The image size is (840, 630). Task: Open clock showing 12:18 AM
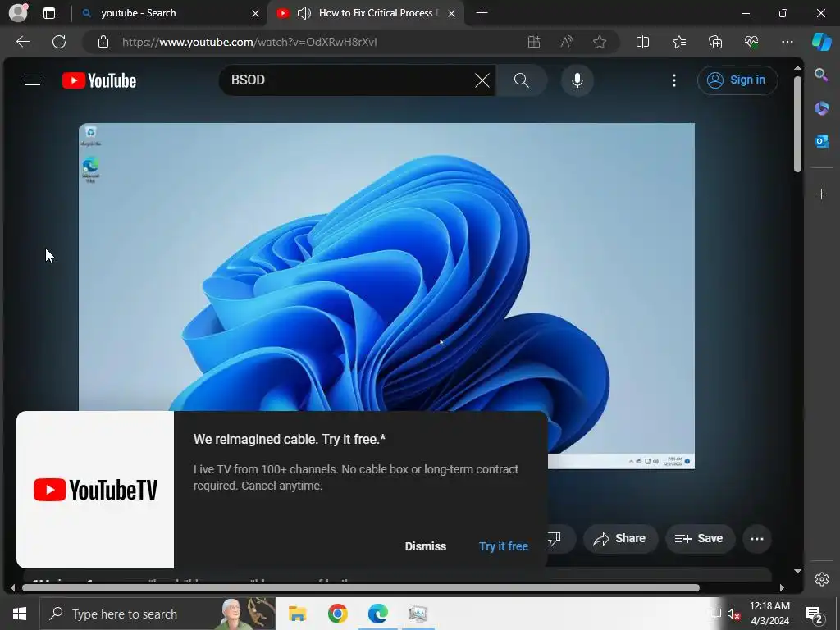click(769, 614)
